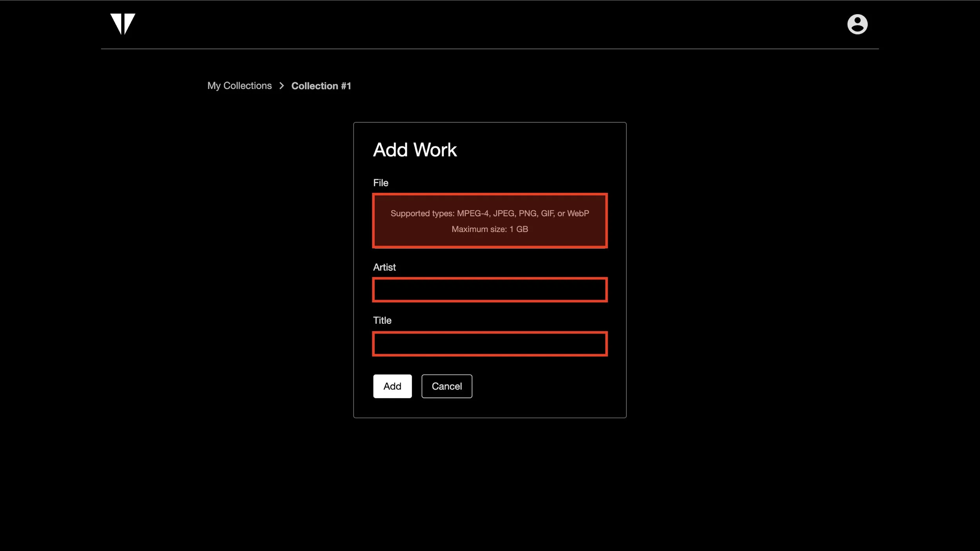Click the Artist field label

click(384, 267)
